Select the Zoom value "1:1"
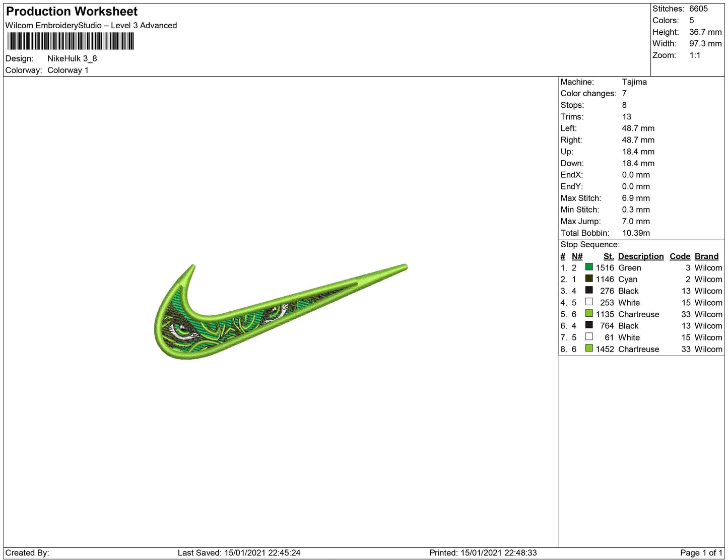This screenshot has height=560, width=728. coord(695,55)
